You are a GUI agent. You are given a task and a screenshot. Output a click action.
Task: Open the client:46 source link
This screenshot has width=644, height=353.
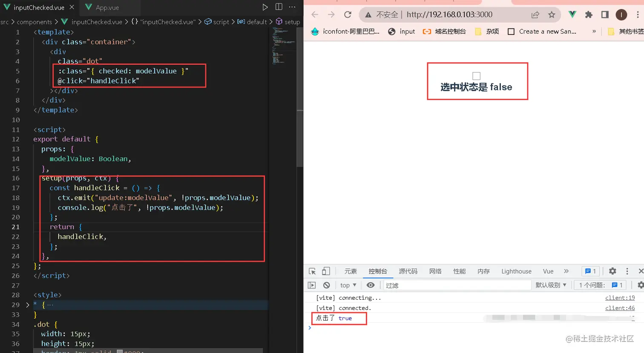(x=620, y=308)
